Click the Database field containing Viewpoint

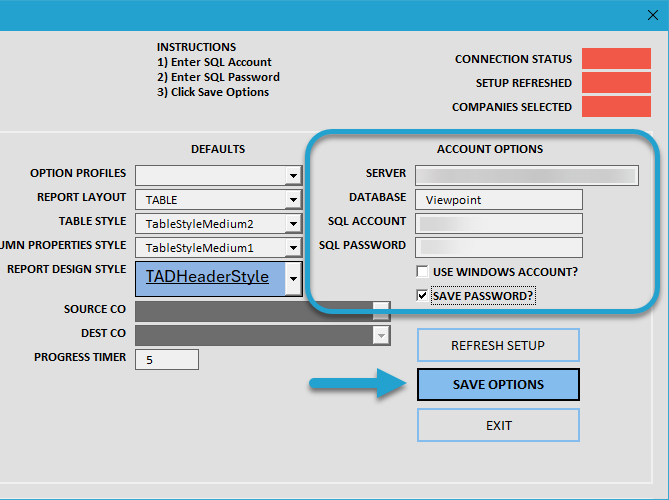pos(498,199)
